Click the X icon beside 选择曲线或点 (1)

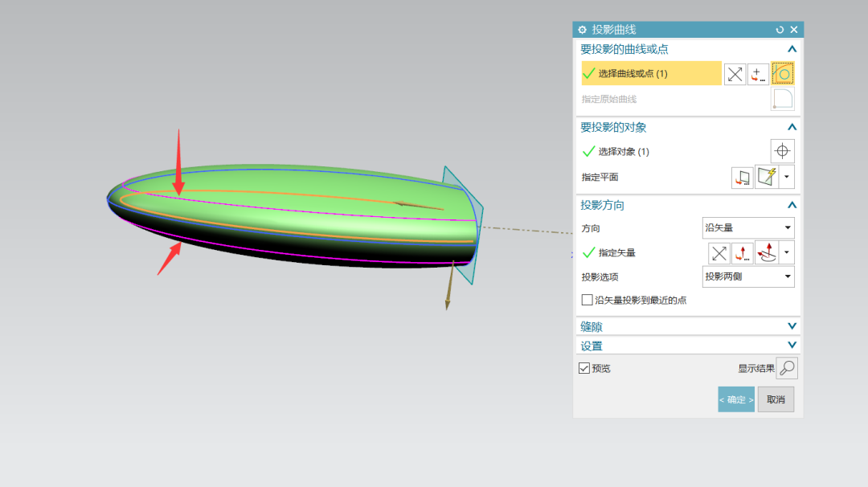[735, 74]
